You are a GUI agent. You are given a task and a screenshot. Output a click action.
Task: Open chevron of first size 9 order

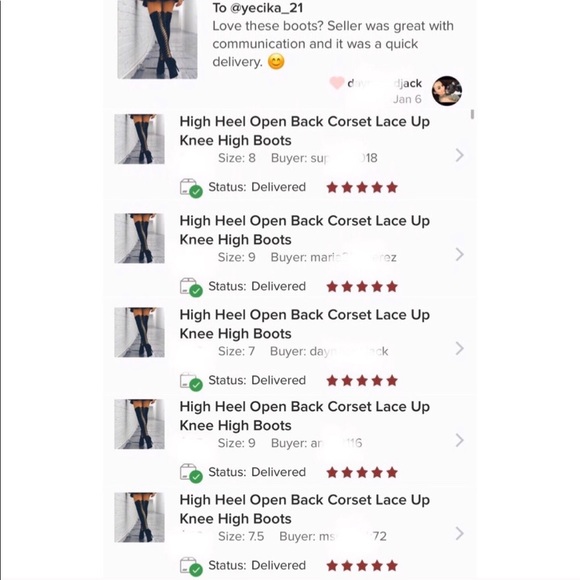pyautogui.click(x=459, y=254)
